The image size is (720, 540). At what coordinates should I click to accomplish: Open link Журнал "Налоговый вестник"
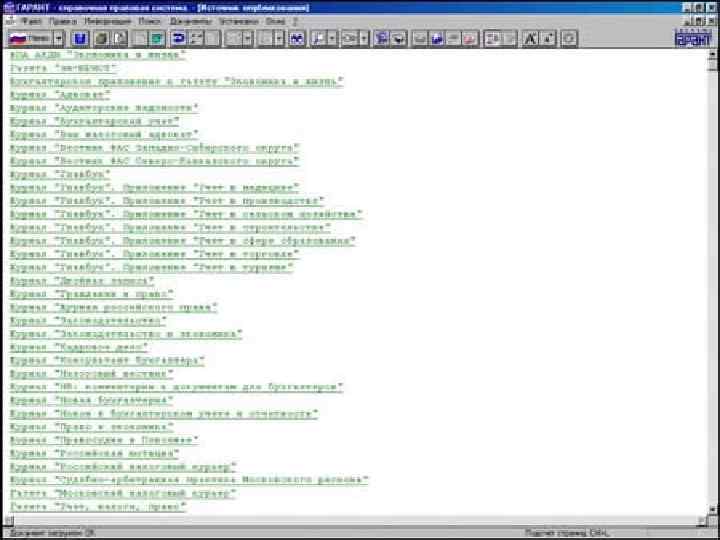[92, 374]
